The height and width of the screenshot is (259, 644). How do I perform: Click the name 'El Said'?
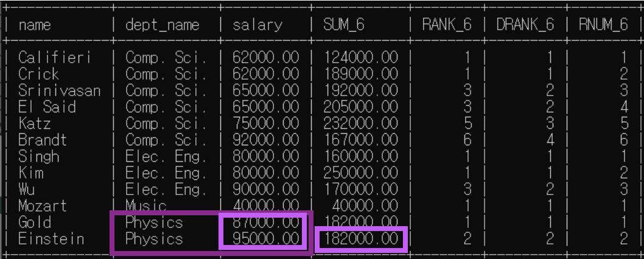coord(47,107)
